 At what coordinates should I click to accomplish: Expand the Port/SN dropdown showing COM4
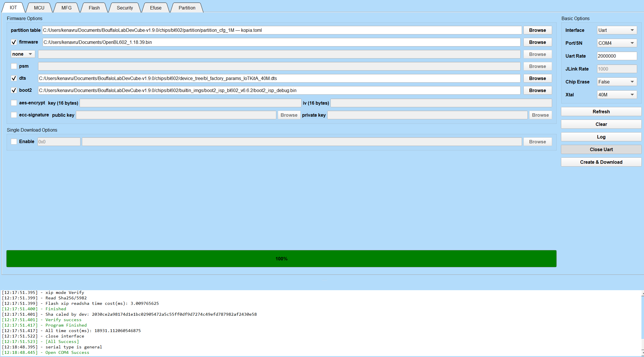617,43
